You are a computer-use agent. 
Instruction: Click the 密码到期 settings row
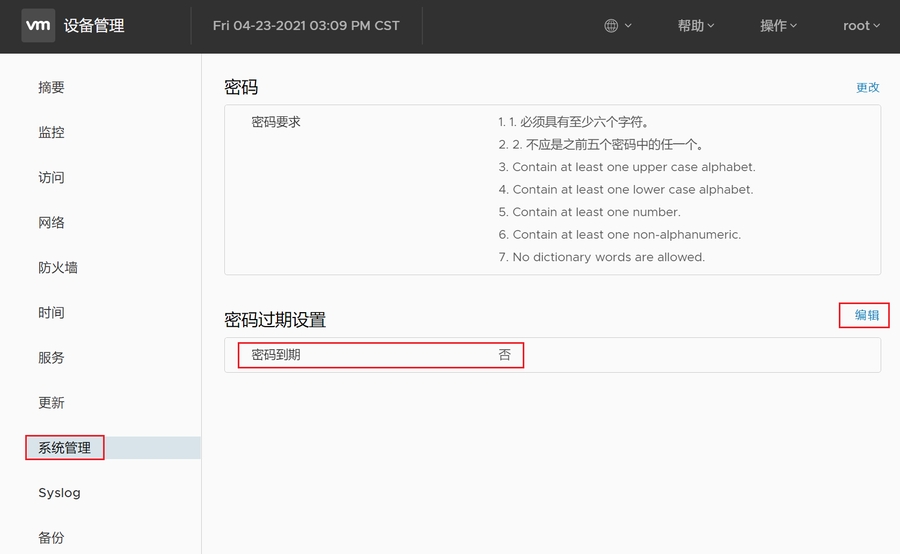click(380, 355)
